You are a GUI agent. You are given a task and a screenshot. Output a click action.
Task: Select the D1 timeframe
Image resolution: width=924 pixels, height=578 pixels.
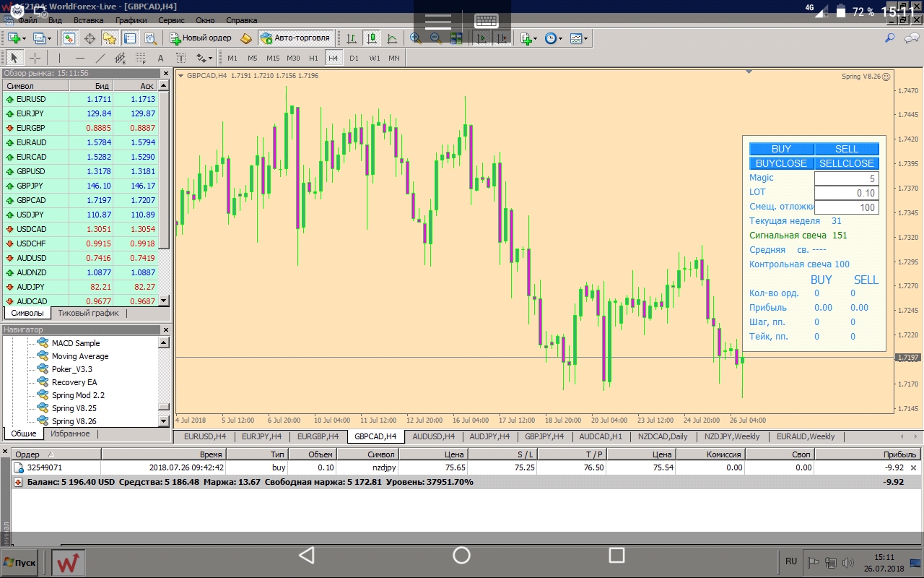coord(354,58)
